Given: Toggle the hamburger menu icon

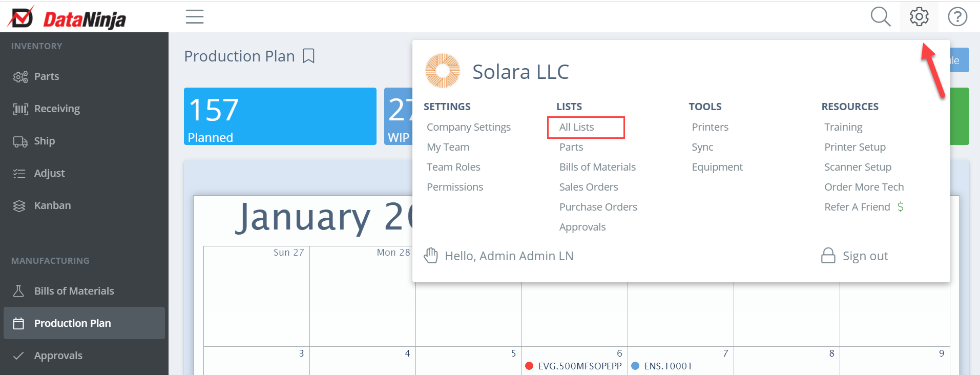Looking at the screenshot, I should coord(195,16).
